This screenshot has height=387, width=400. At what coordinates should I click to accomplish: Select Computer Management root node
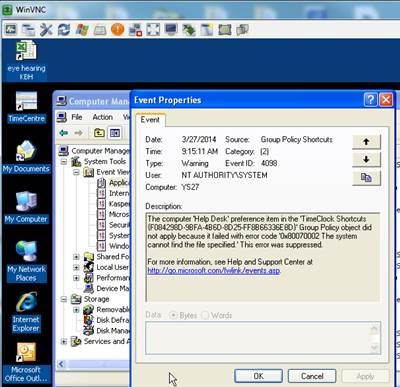click(x=94, y=151)
